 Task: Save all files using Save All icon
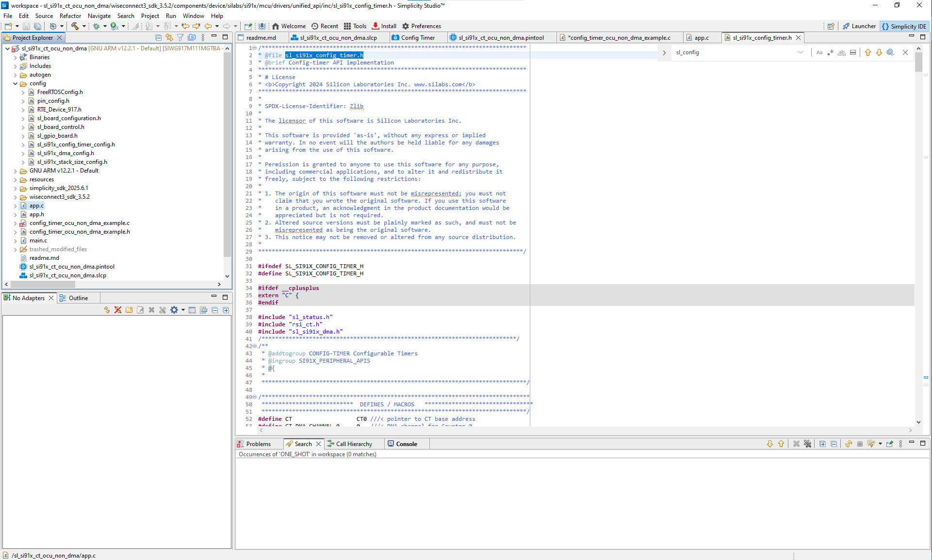point(37,26)
